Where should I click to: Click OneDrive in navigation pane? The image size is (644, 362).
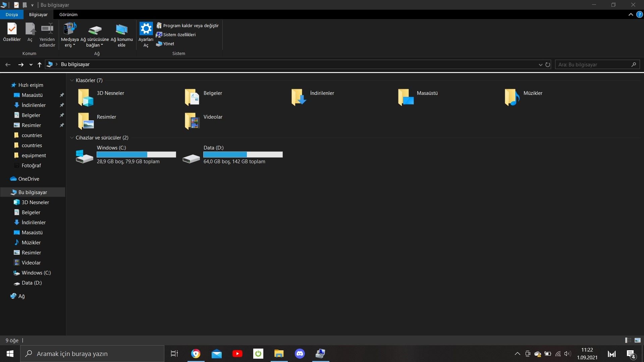[x=29, y=179]
